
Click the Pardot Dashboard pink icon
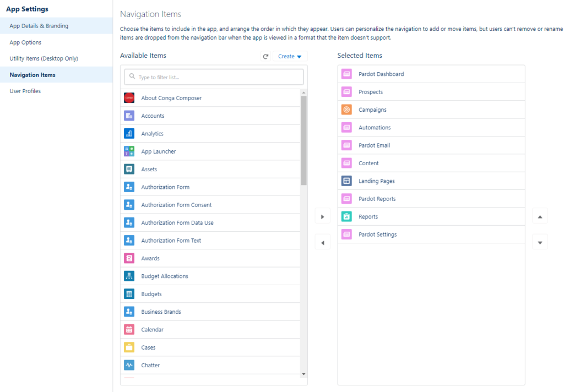(346, 74)
